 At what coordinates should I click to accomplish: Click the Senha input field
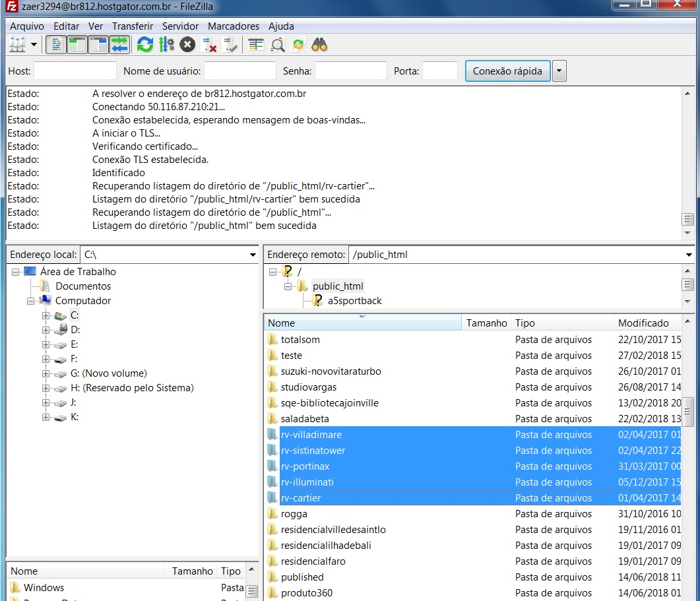[351, 71]
